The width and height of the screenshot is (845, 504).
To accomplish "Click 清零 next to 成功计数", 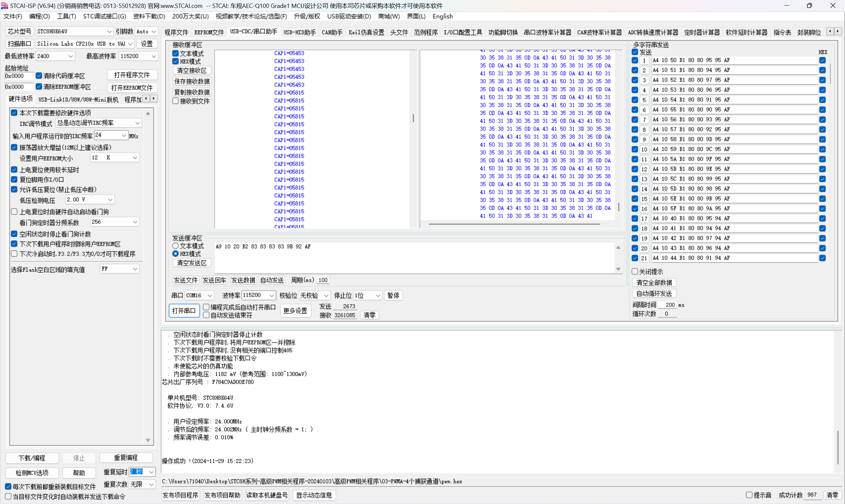I will coord(832,495).
